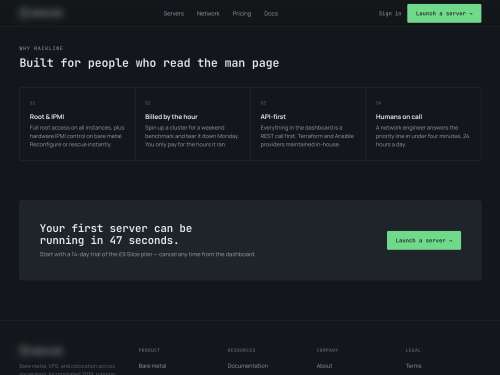Click the logo in the header
The width and height of the screenshot is (500, 375).
point(41,13)
